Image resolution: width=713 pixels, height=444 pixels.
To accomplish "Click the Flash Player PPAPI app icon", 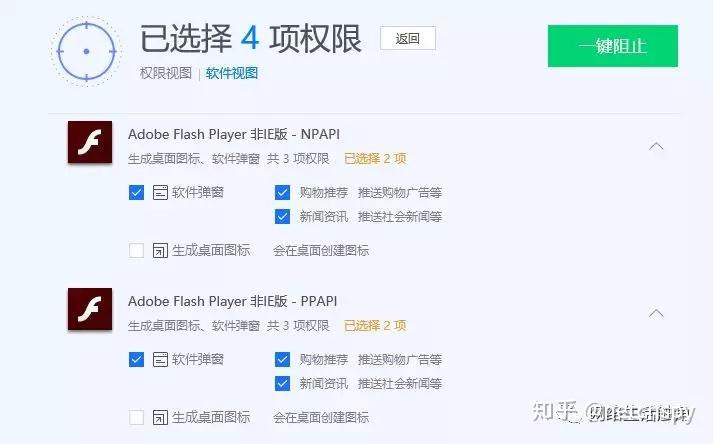I will pos(90,309).
